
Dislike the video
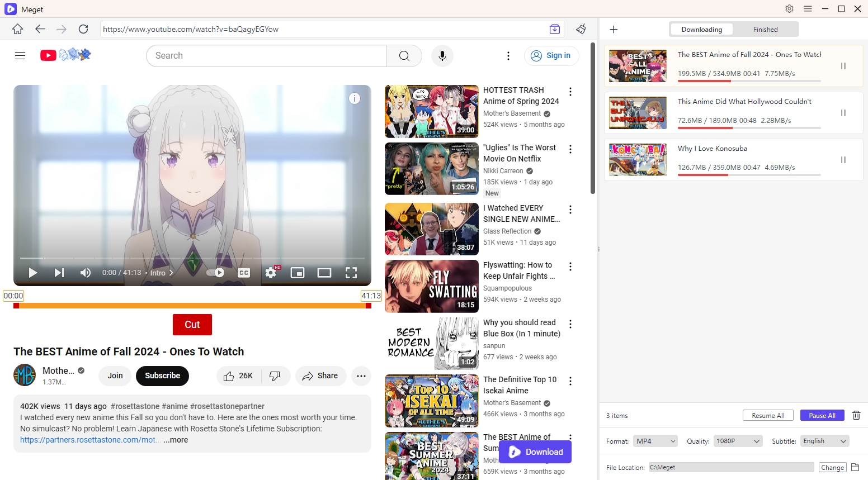pyautogui.click(x=275, y=376)
